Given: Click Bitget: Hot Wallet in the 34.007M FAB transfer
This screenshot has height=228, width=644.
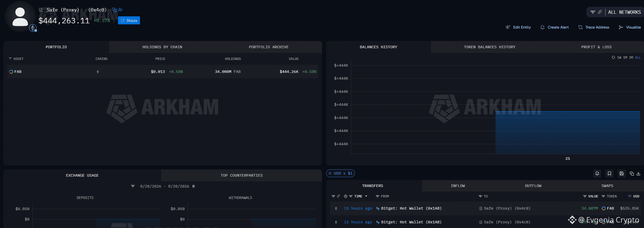Looking at the screenshot, I should tap(411, 209).
